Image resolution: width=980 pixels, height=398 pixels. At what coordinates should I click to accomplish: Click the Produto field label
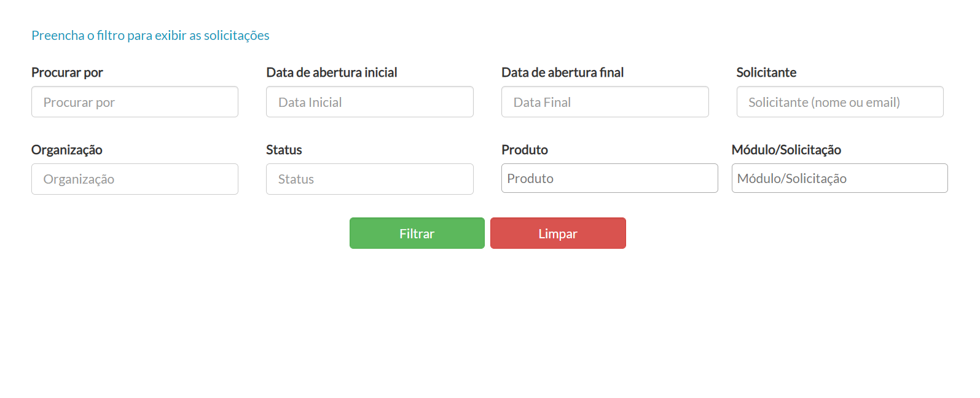(525, 149)
